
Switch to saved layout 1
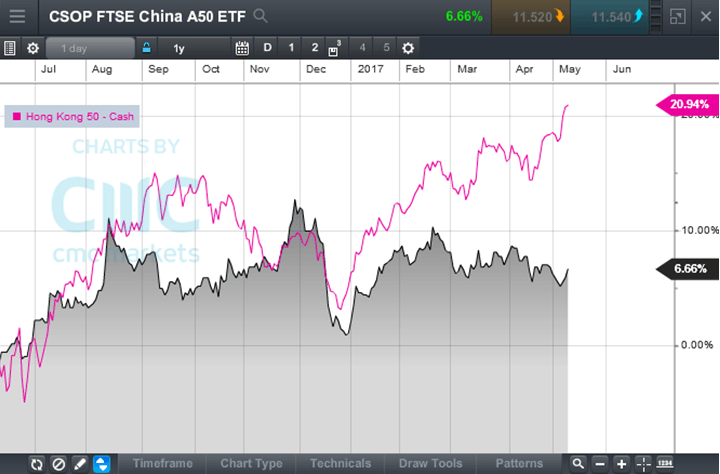[x=291, y=48]
